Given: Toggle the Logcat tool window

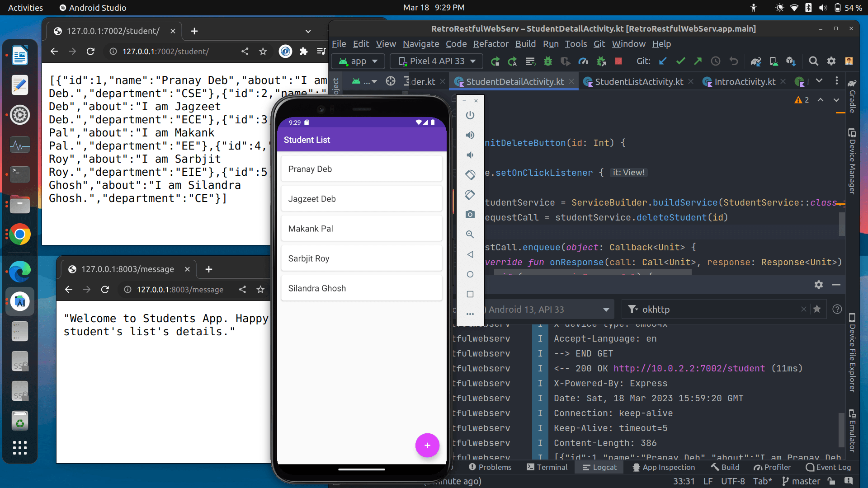Looking at the screenshot, I should [x=599, y=467].
